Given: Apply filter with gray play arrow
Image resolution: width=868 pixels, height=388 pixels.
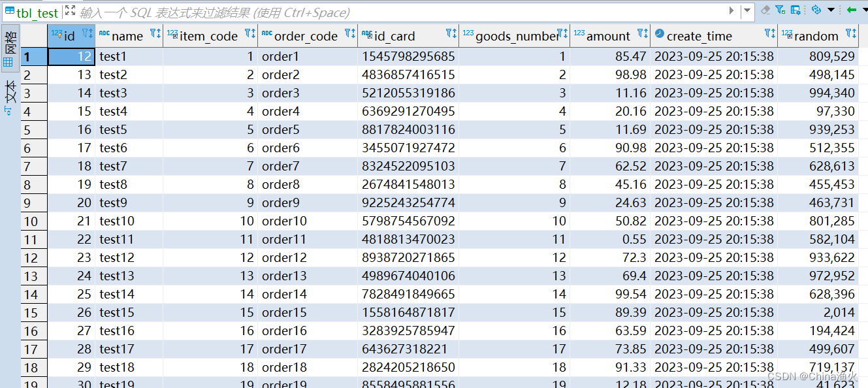Looking at the screenshot, I should 731,10.
